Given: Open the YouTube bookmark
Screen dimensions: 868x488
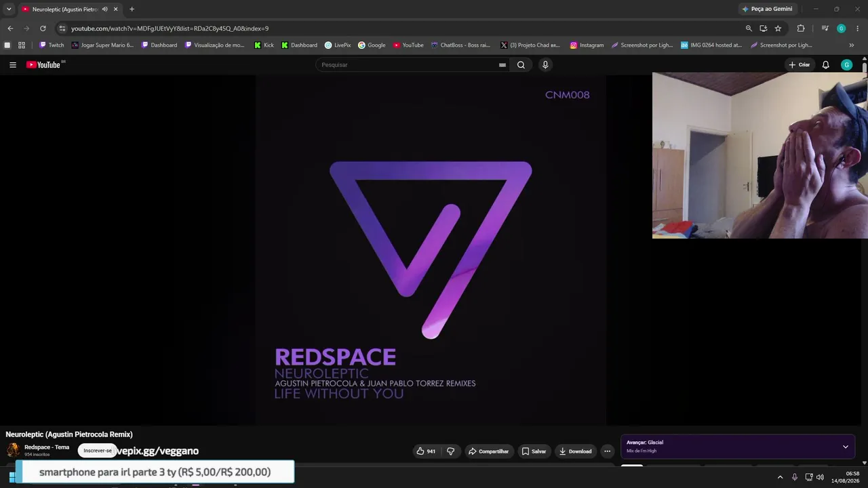Looking at the screenshot, I should pos(408,45).
